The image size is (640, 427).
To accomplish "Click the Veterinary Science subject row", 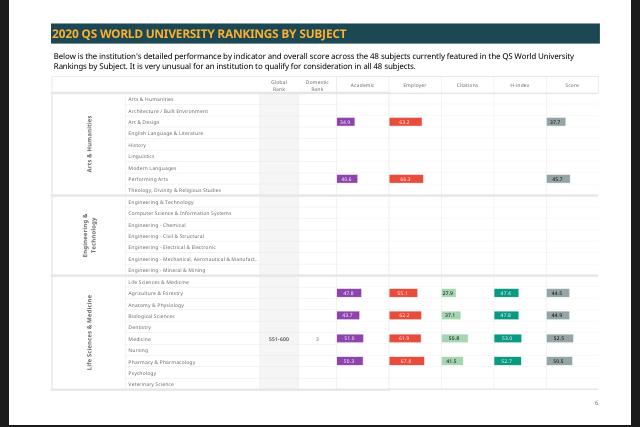I will pos(151,384).
